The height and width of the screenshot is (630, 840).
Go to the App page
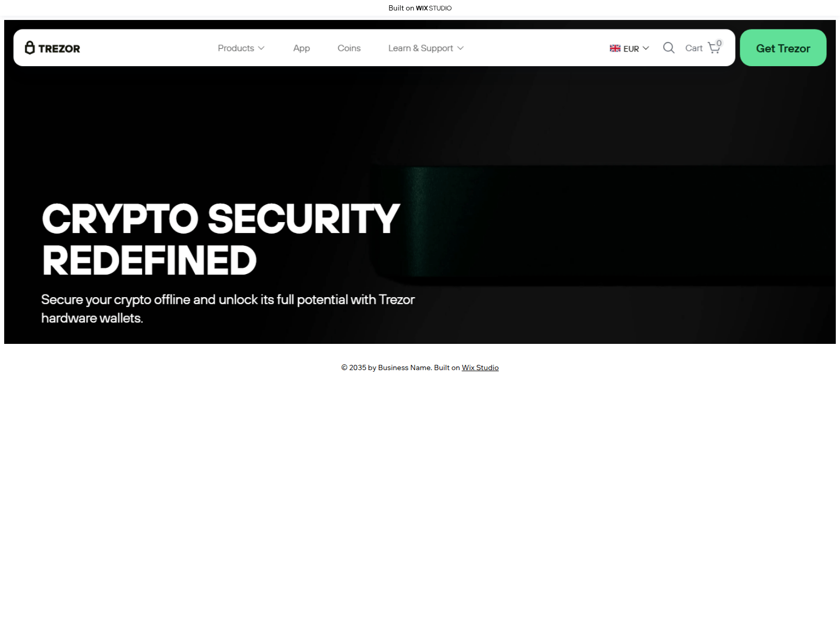click(301, 48)
